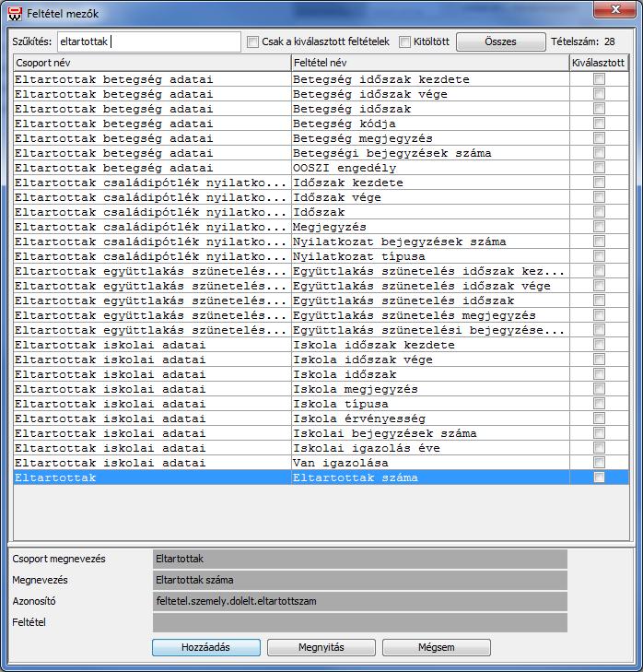Check the box for Betegség kódja row
This screenshot has height=672, width=643.
click(600, 123)
